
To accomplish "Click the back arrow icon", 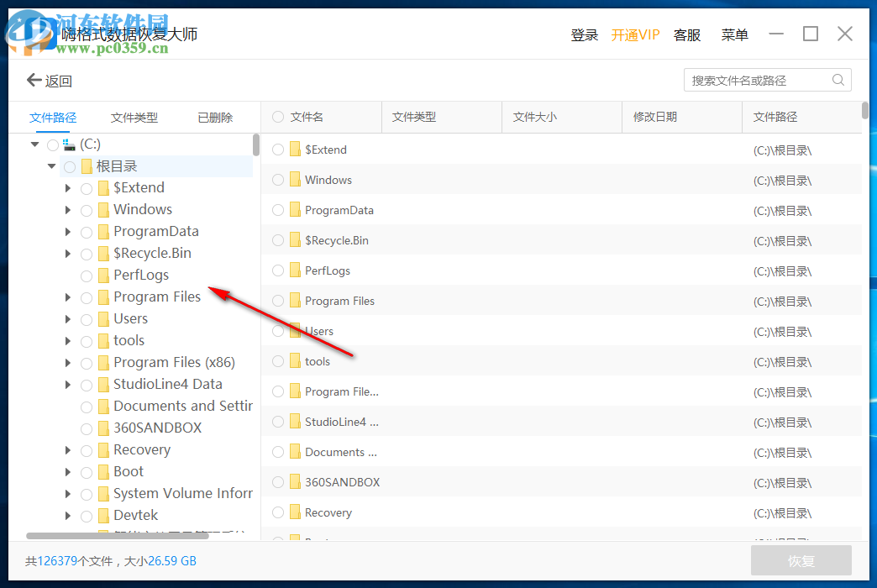I will [x=34, y=80].
